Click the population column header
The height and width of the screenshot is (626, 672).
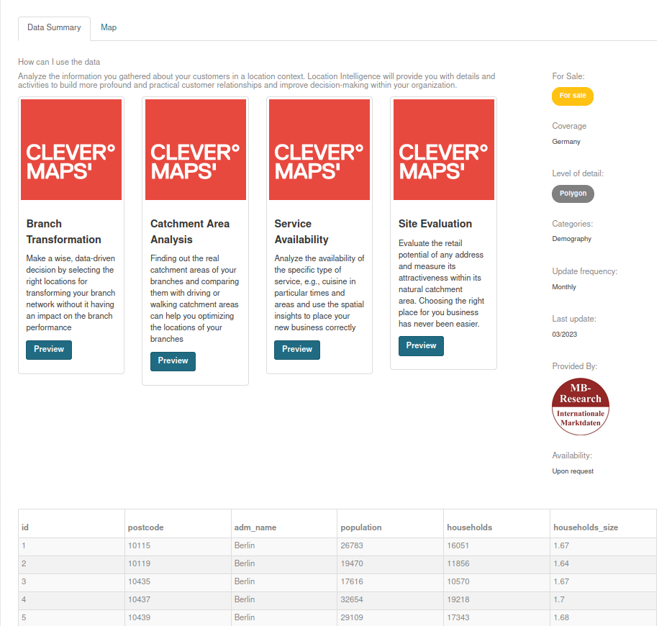point(361,527)
